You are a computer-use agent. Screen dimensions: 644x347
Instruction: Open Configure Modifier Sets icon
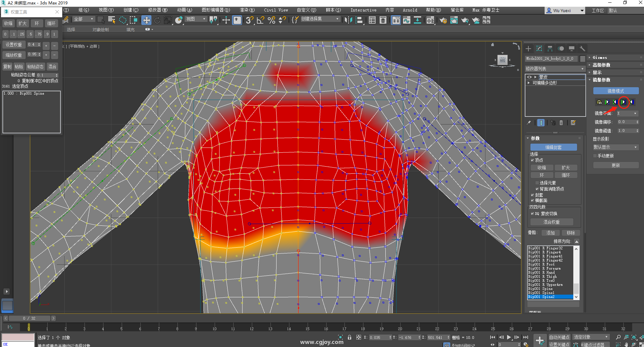pos(573,123)
